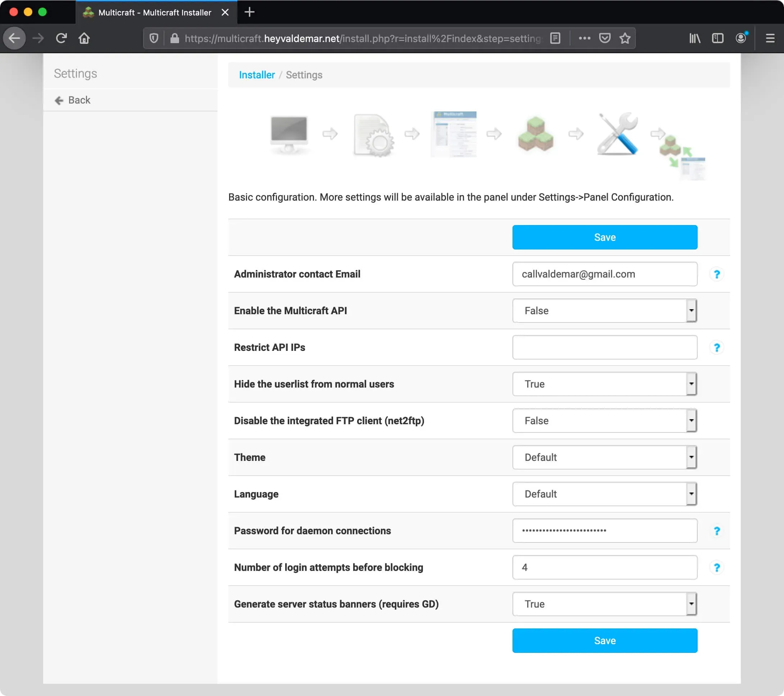
Task: Open Enable the Multicraft API dropdown
Action: pyautogui.click(x=605, y=311)
